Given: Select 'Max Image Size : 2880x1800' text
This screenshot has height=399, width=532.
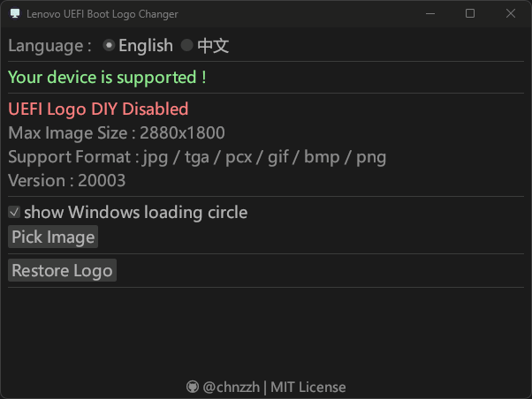Looking at the screenshot, I should pyautogui.click(x=117, y=133).
